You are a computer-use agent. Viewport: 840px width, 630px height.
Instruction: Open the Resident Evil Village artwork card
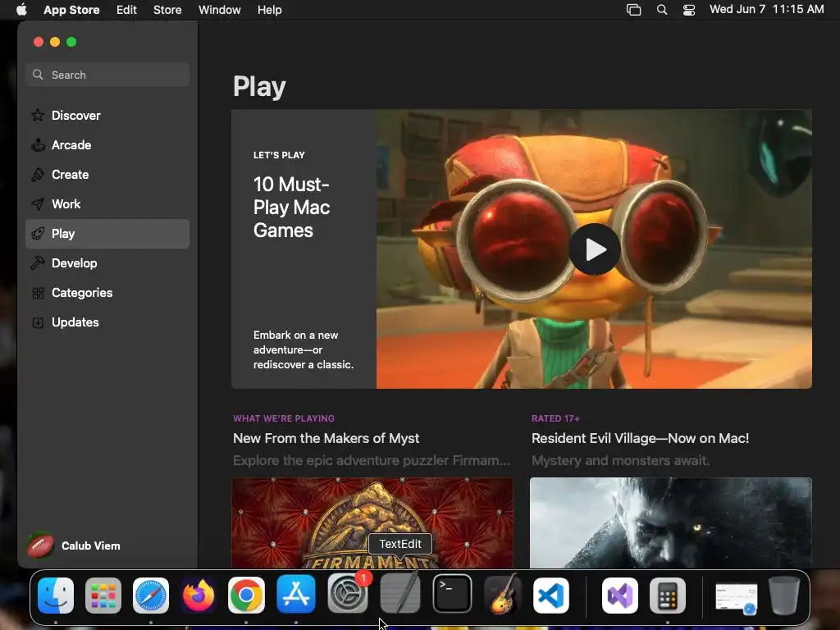[x=671, y=523]
